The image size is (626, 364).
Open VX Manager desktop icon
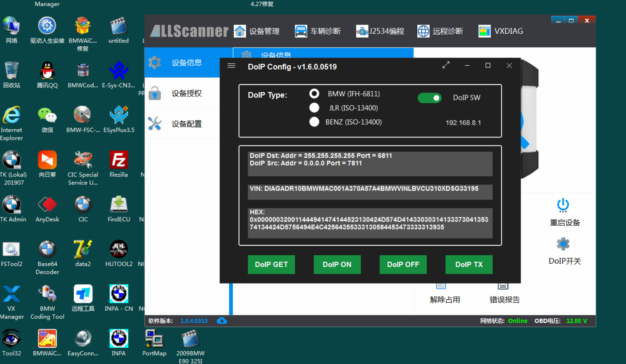pos(11,302)
